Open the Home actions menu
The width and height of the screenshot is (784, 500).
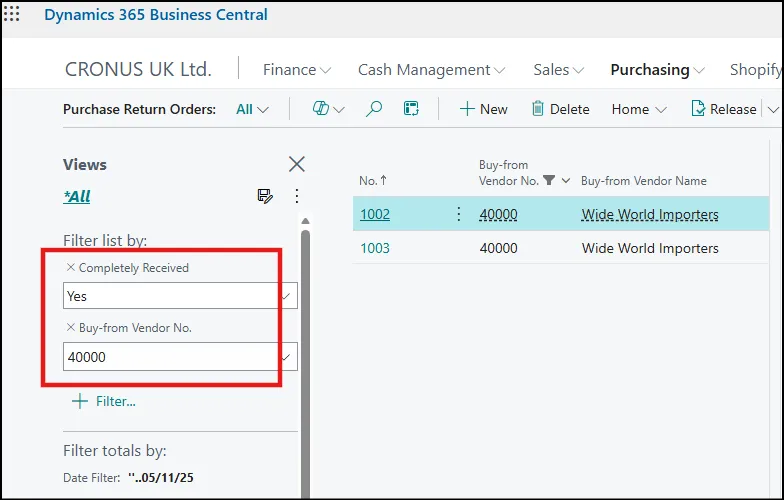(639, 109)
